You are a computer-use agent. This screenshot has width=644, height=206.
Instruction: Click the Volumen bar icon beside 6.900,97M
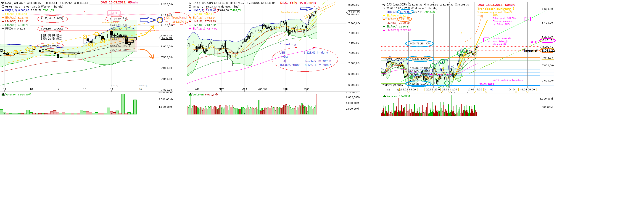pyautogui.click(x=190, y=95)
